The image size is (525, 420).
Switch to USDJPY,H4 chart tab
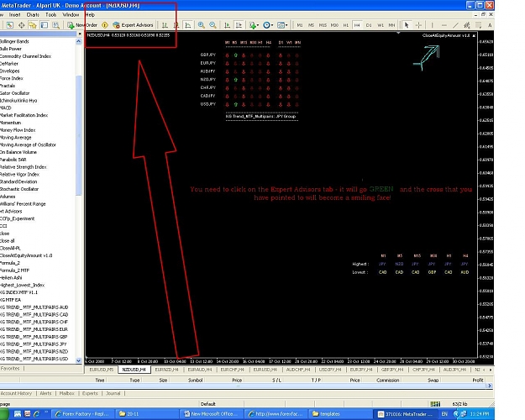coord(330,369)
